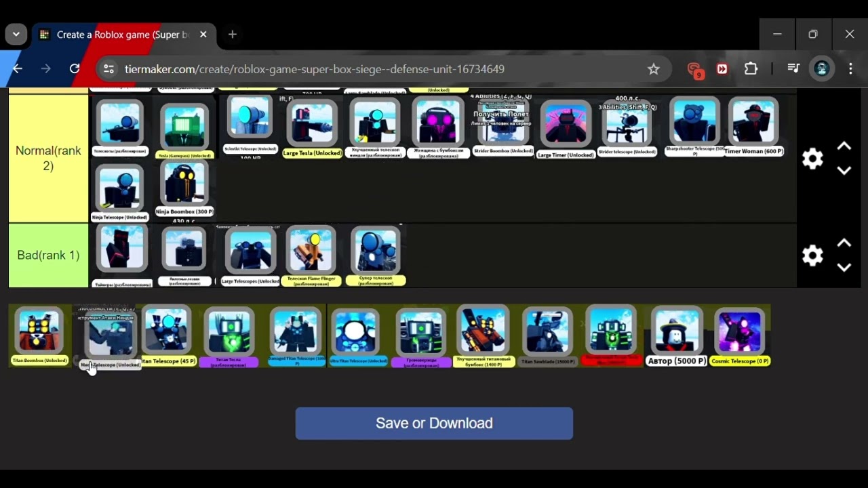
Task: Open media control icon in toolbar
Action: click(793, 69)
